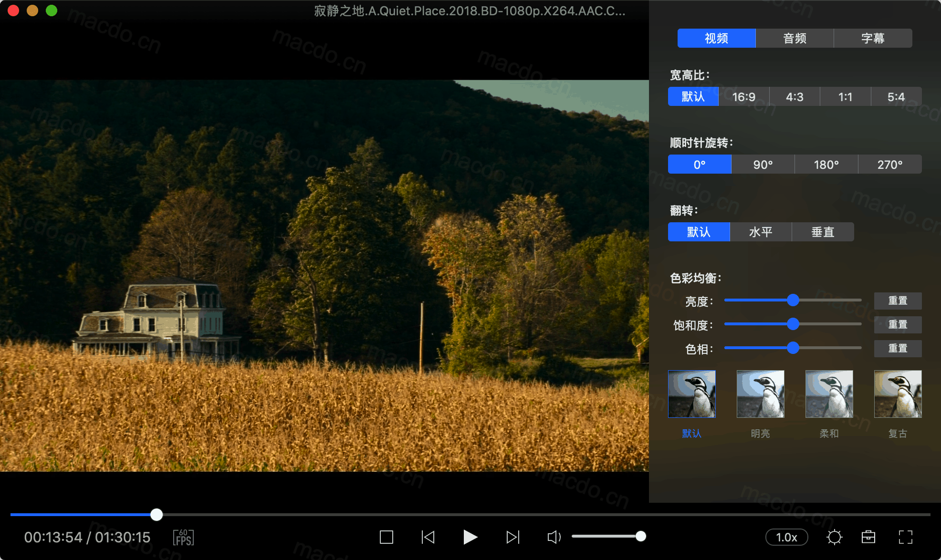Zoom the window with the green button
The width and height of the screenshot is (941, 560).
pos(52,10)
